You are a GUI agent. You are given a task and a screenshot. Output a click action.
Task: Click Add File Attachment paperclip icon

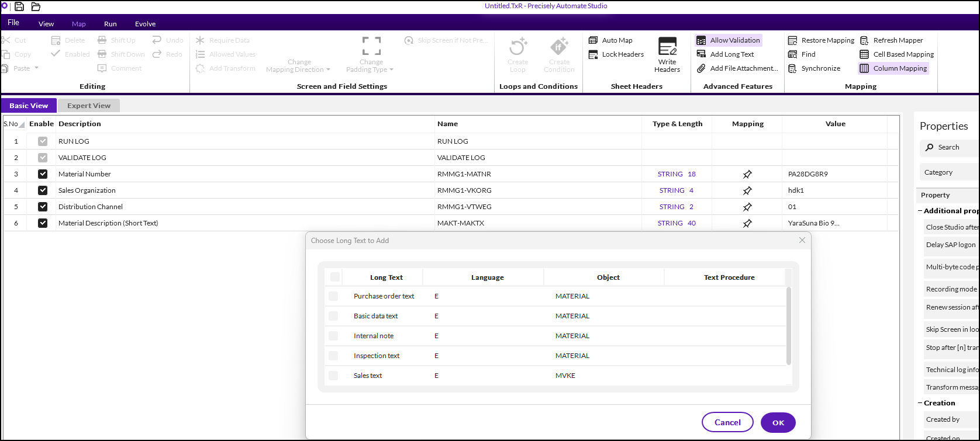(x=701, y=68)
